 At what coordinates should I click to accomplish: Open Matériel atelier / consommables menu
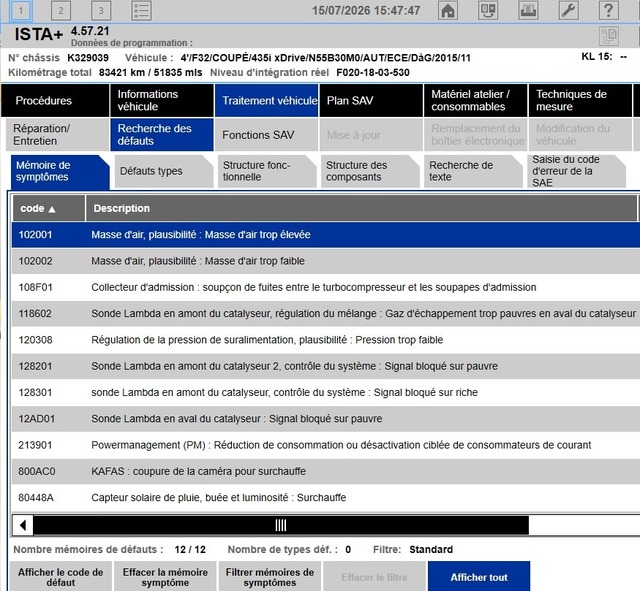pos(476,100)
